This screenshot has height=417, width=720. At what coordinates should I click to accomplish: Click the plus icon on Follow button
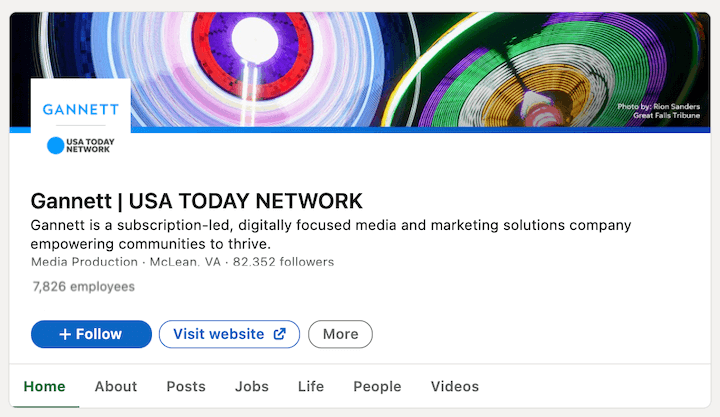[x=65, y=334]
